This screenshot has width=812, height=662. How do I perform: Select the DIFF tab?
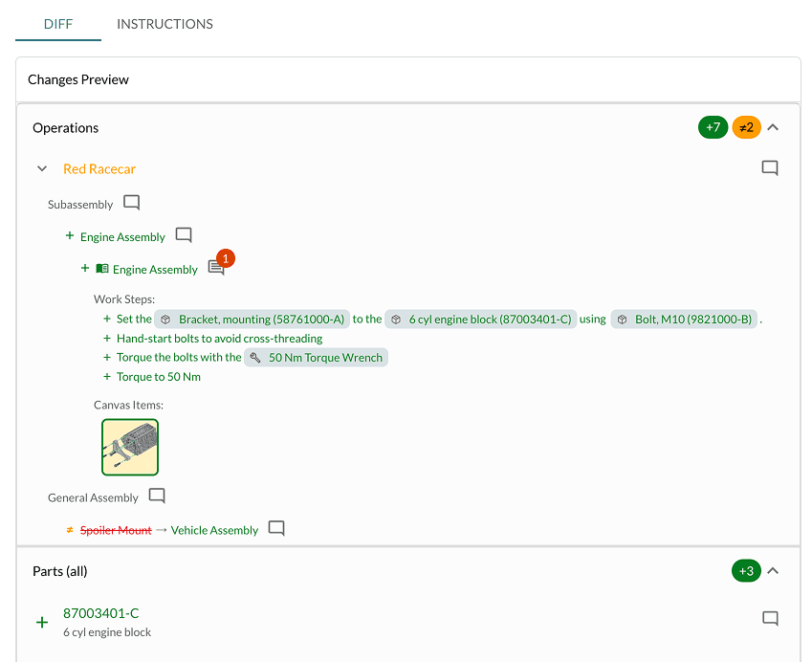tap(57, 23)
